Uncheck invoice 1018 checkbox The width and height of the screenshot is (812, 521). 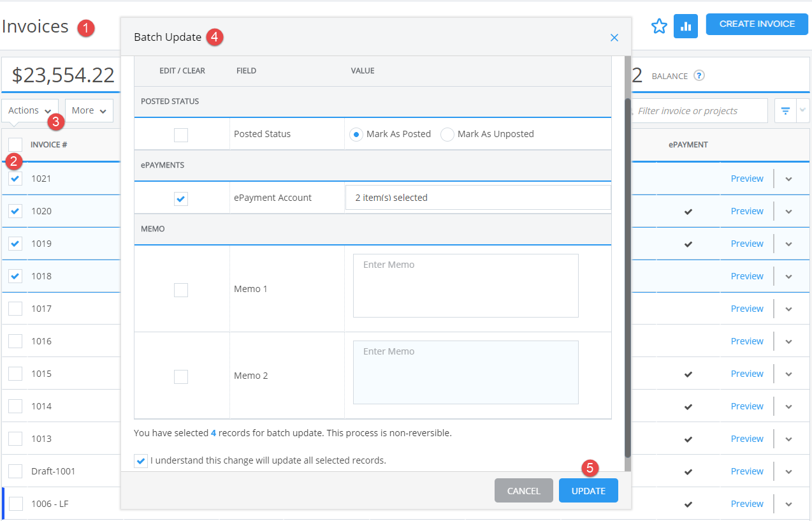click(15, 276)
